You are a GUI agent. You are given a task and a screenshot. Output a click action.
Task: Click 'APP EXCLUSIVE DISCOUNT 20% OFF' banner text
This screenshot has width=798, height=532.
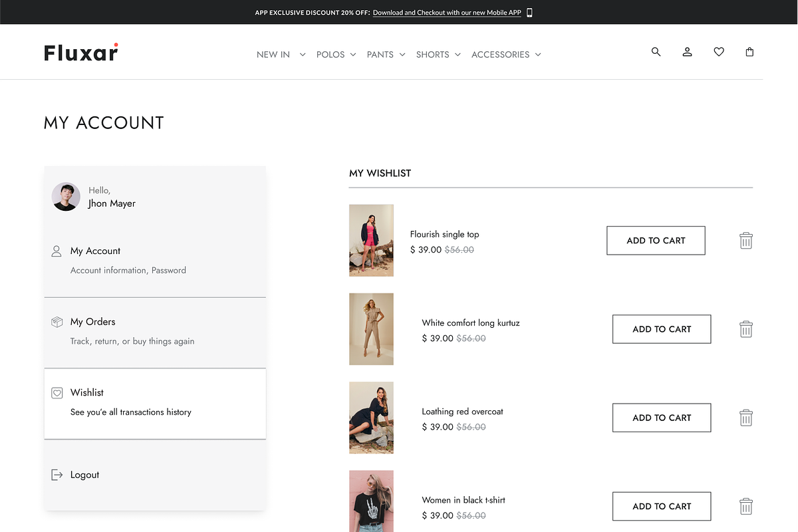(x=312, y=13)
